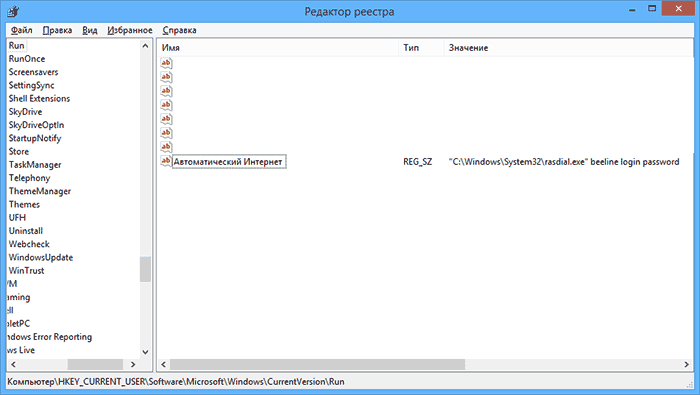Select the Telephony key
700x395 pixels.
tap(29, 178)
